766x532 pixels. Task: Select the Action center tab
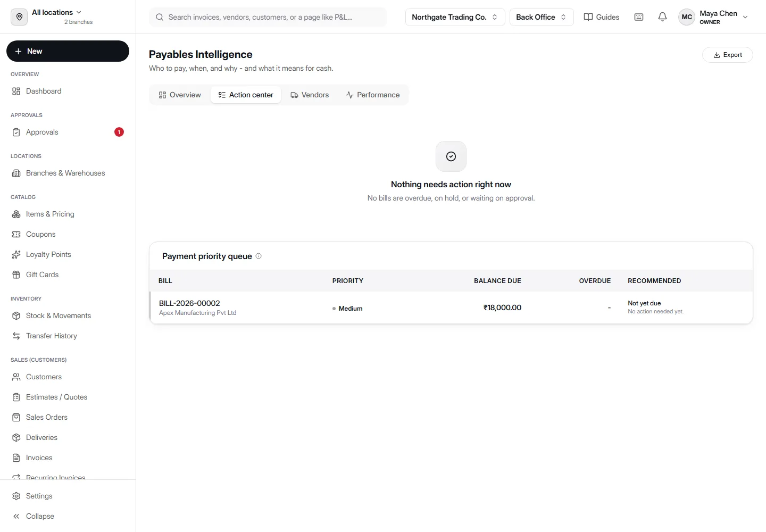pyautogui.click(x=246, y=95)
